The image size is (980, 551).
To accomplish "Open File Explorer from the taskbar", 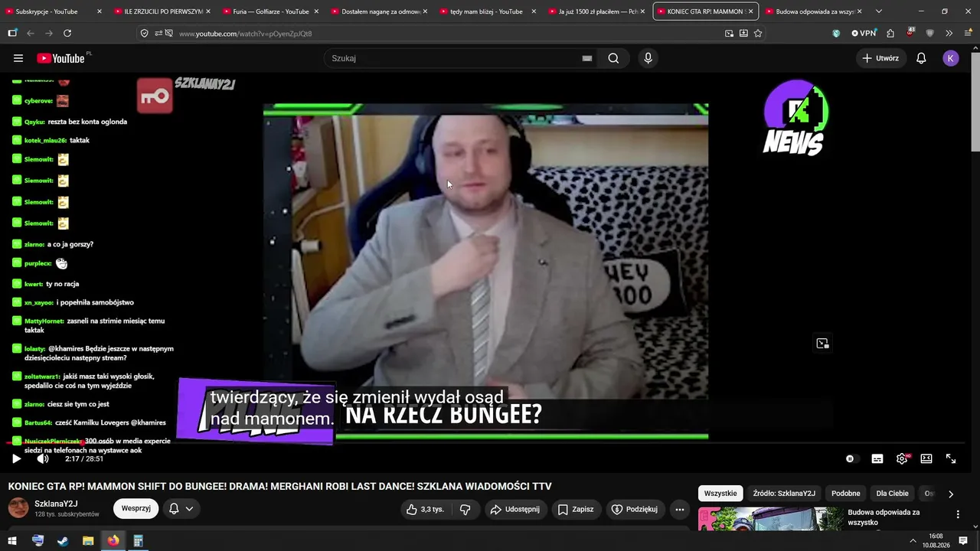I will click(88, 541).
